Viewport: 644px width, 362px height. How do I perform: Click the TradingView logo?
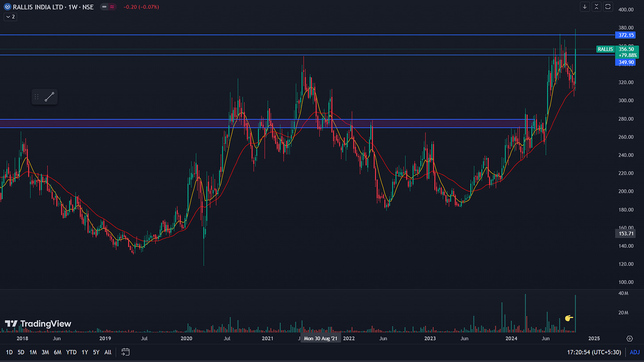tap(38, 324)
